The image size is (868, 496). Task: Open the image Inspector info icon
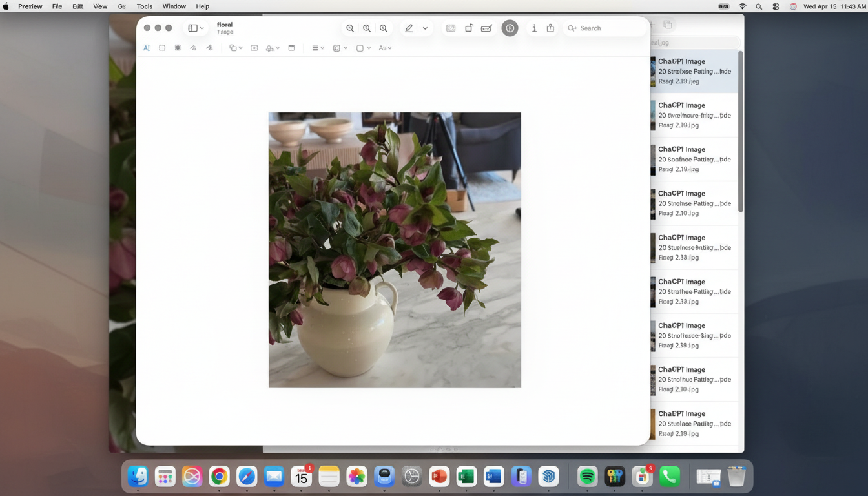click(x=534, y=28)
